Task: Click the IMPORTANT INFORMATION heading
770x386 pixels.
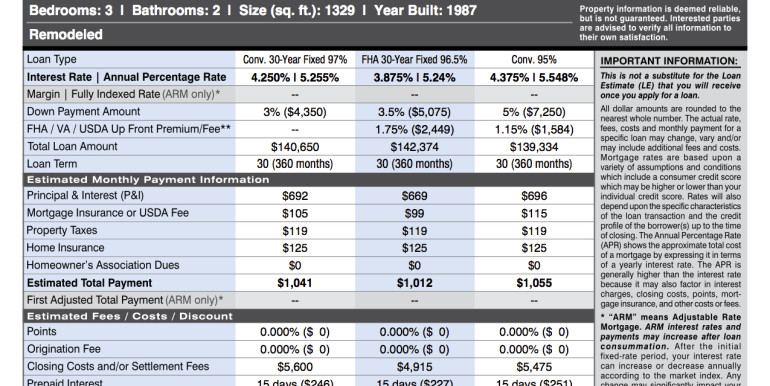Action: point(669,61)
